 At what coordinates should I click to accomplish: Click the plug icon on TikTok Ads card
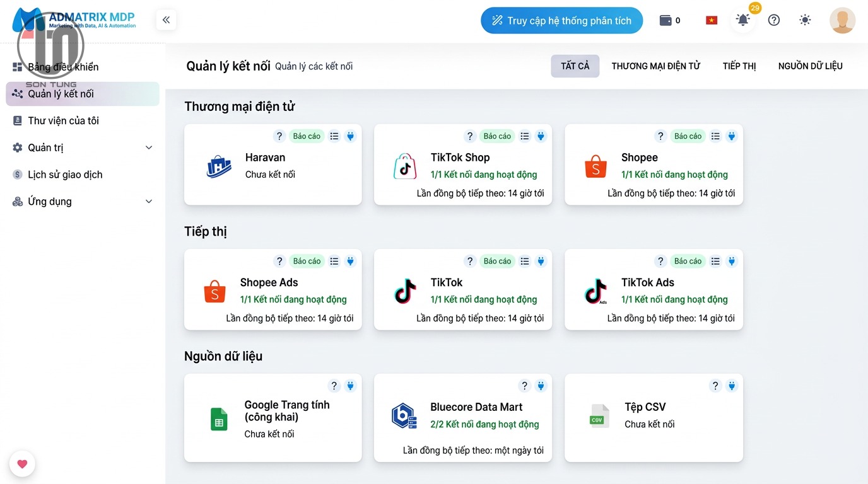point(732,261)
